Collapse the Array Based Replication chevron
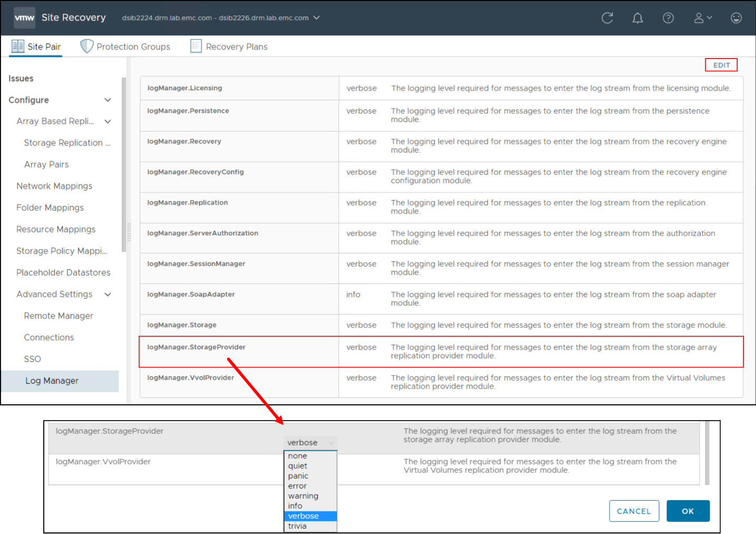The image size is (756, 534). tap(108, 121)
